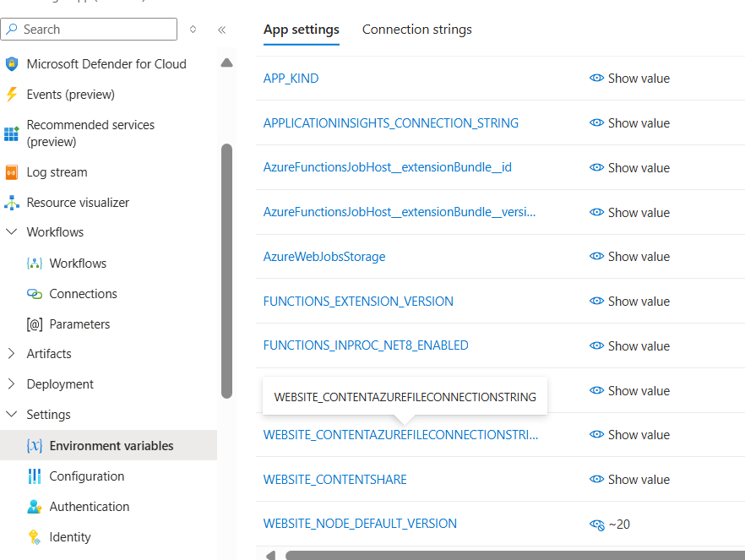
Task: Show value for APPLICATIONINSIGHTS_CONNECTION_STRING
Action: pos(629,123)
